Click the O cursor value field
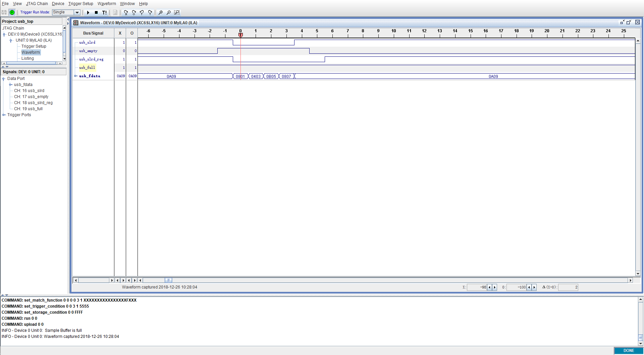 pos(517,287)
